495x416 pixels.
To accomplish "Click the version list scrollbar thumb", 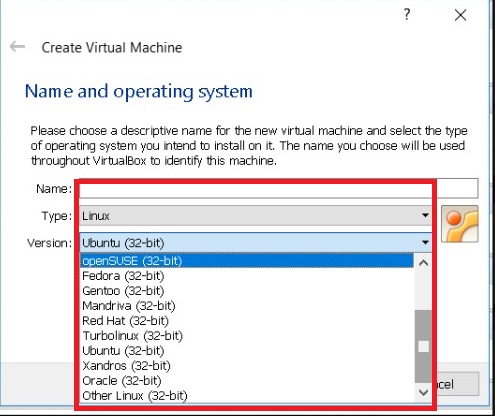I will [423, 346].
